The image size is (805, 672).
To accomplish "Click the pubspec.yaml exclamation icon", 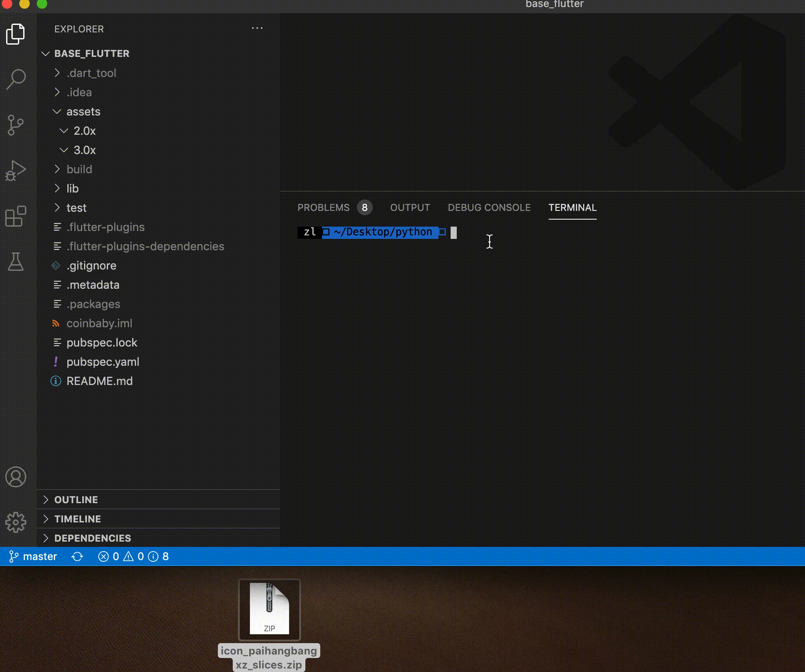I will [56, 362].
